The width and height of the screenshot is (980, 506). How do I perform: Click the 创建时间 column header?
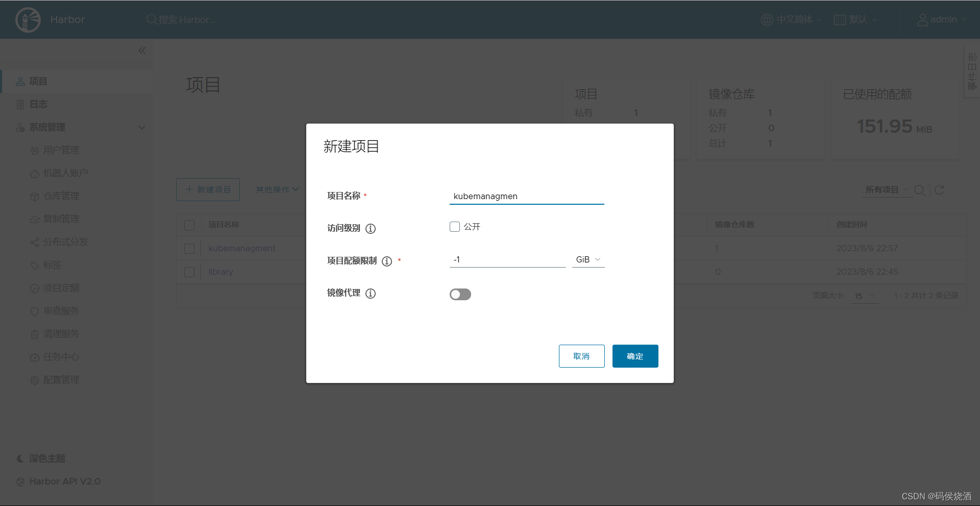(851, 225)
